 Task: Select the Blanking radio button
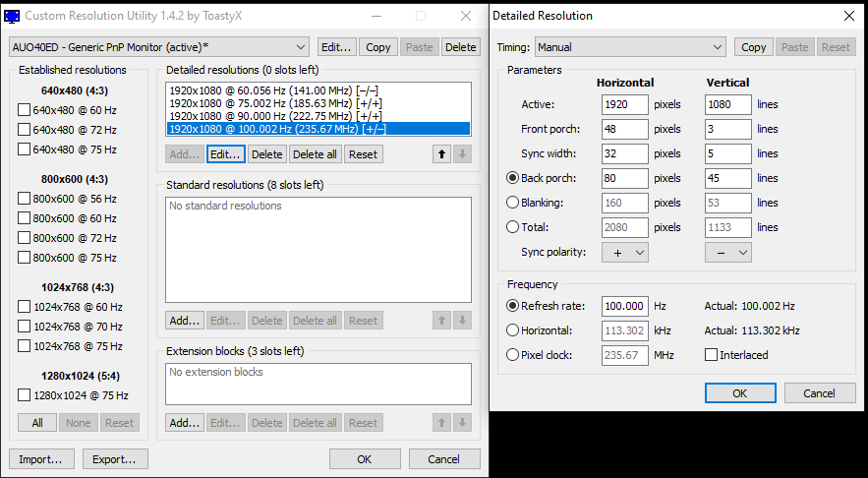(511, 203)
